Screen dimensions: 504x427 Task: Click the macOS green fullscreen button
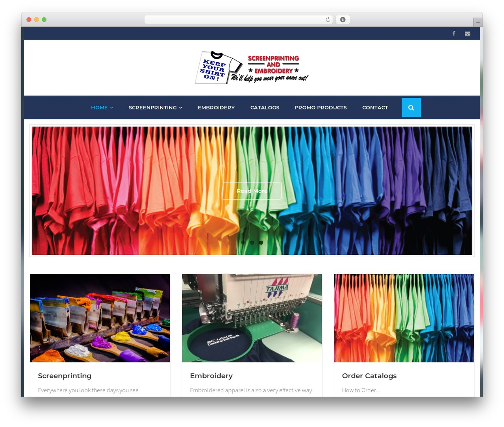click(44, 20)
